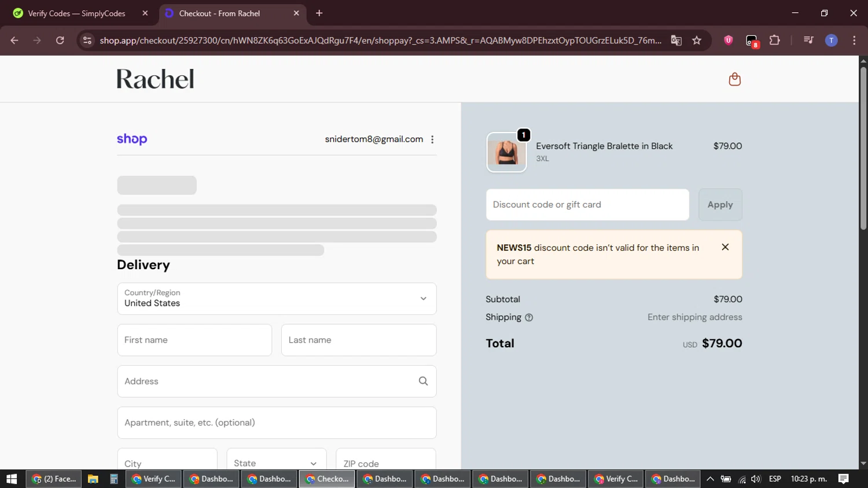The height and width of the screenshot is (488, 868).
Task: Switch to the Checko... taskbar window
Action: [x=327, y=479]
